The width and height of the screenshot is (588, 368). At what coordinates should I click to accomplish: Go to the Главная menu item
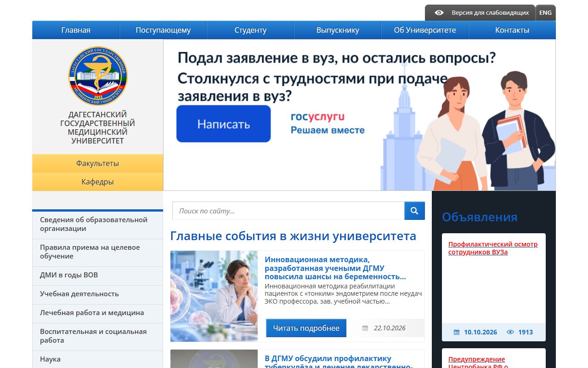(76, 30)
